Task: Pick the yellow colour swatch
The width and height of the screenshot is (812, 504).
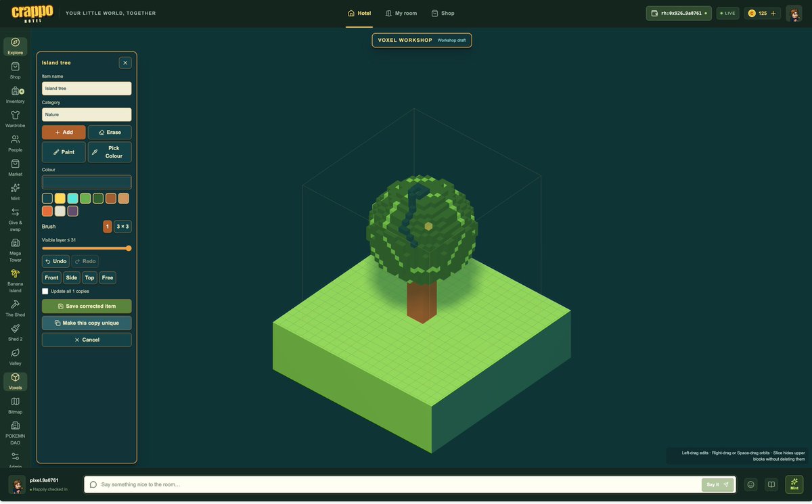Action: pos(60,198)
